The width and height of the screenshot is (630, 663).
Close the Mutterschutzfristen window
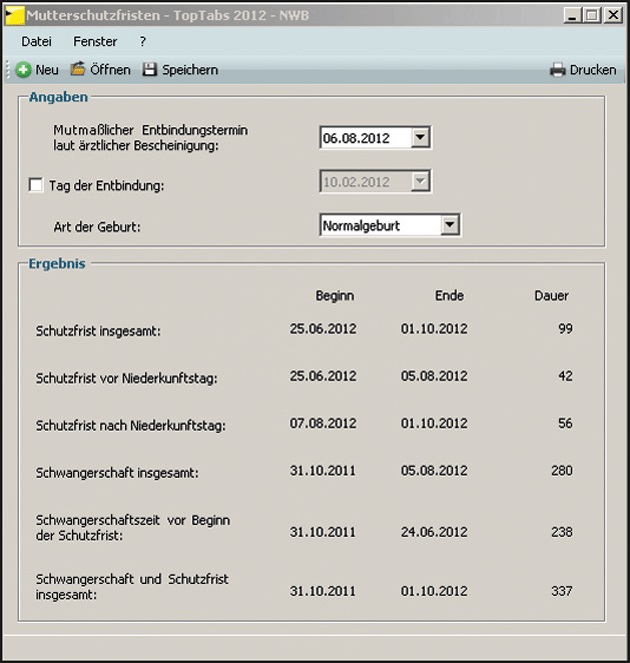point(611,15)
